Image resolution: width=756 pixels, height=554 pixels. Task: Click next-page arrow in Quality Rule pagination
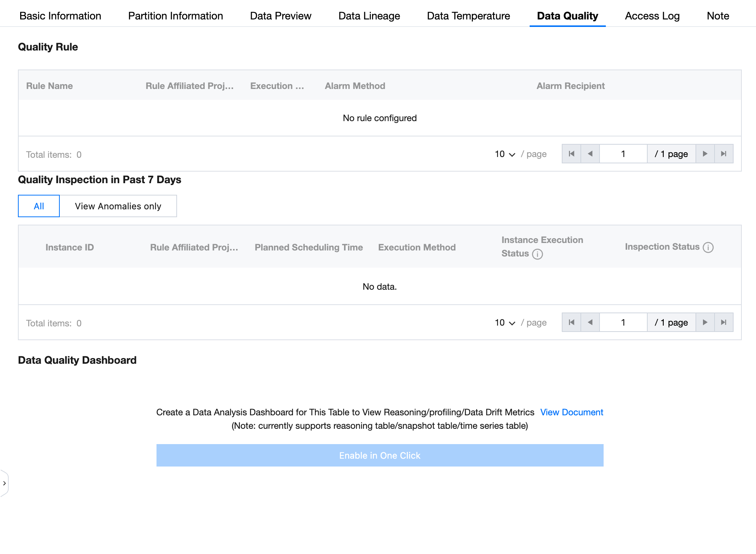(705, 154)
